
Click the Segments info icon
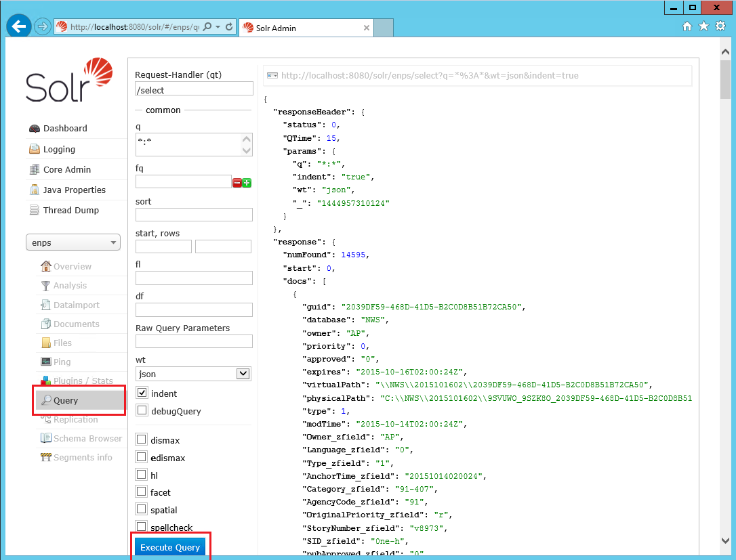(45, 457)
